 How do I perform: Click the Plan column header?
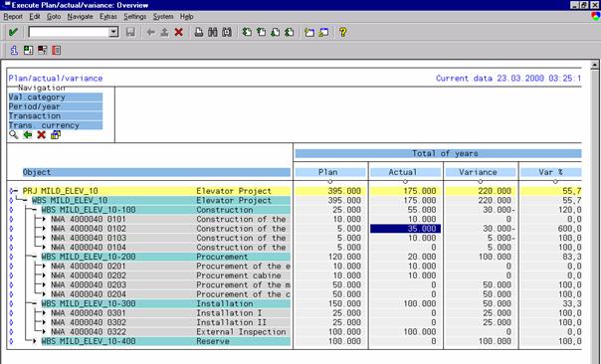tap(330, 172)
